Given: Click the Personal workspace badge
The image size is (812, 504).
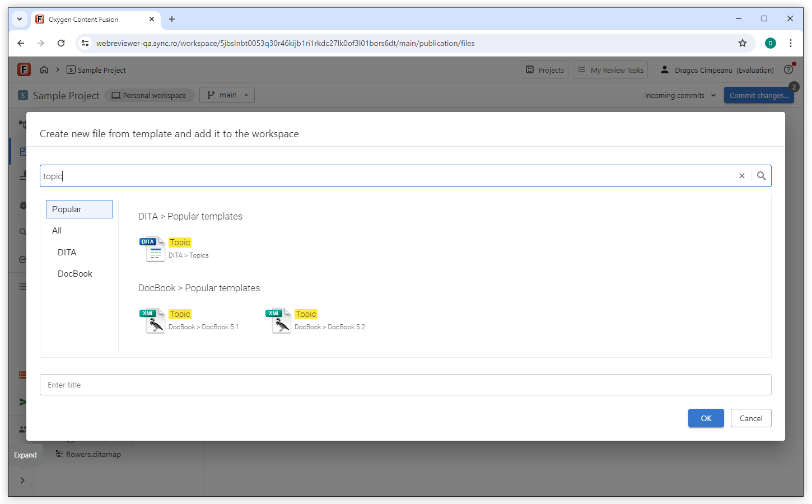Looking at the screenshot, I should tap(149, 95).
